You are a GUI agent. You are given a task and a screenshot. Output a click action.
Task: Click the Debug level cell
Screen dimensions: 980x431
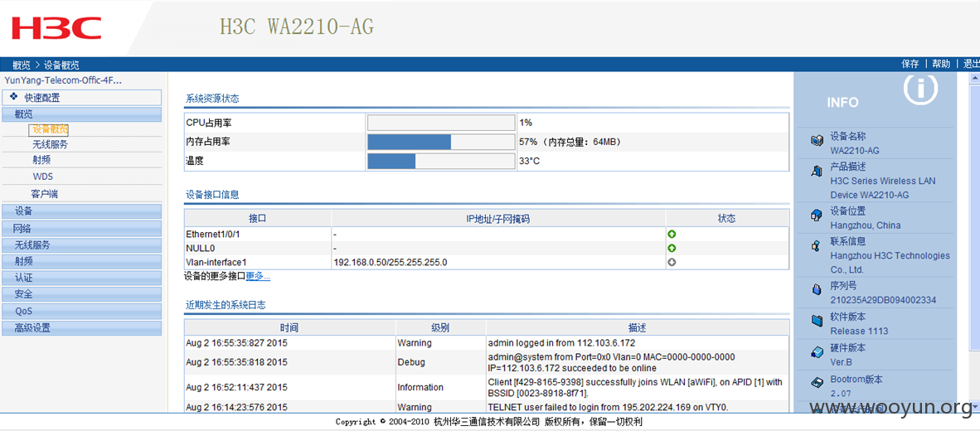(411, 362)
